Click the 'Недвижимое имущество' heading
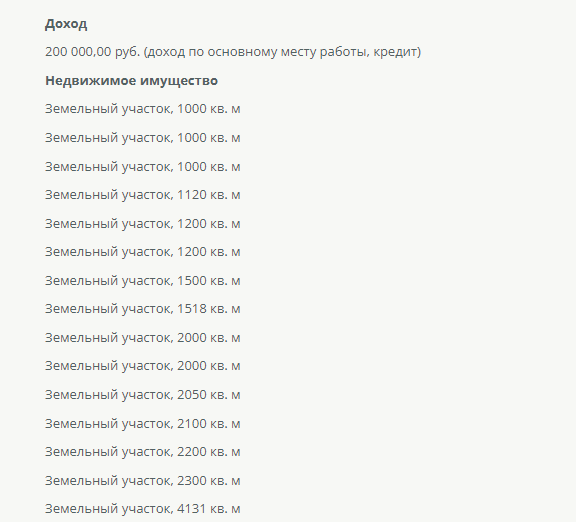Image resolution: width=576 pixels, height=522 pixels. 132,80
